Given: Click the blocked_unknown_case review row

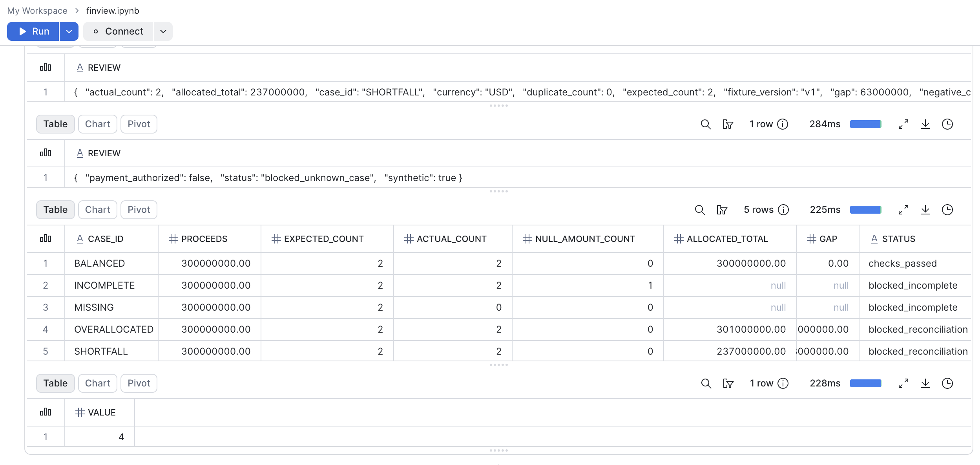Looking at the screenshot, I should point(498,178).
